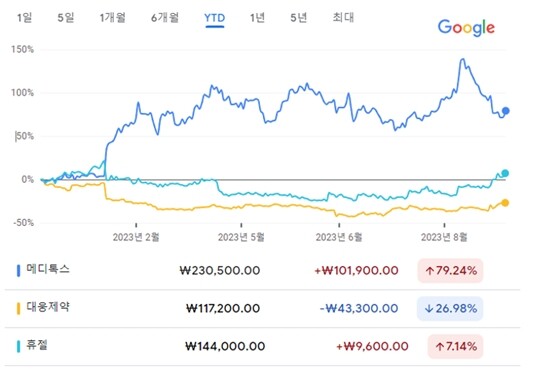
Task: Click the 메디톡스 blue endpoint dot on chart
Action: [x=506, y=111]
